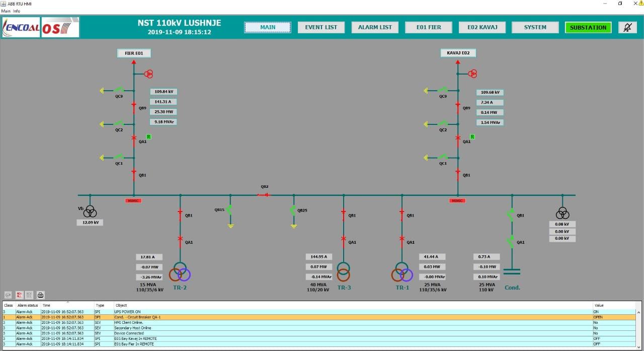
Task: Click the Vb busbar voltage transformer symbol
Action: [x=90, y=212]
